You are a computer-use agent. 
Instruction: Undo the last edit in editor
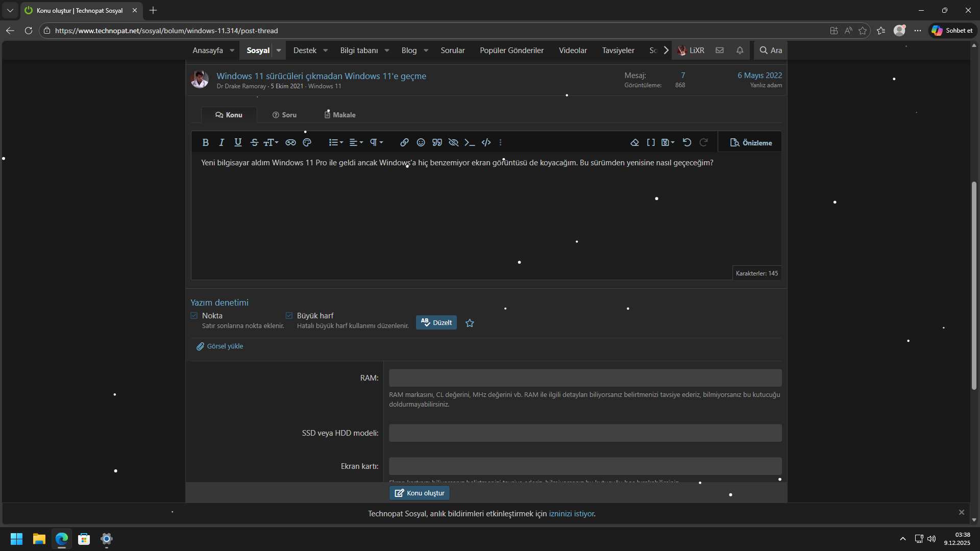click(687, 142)
